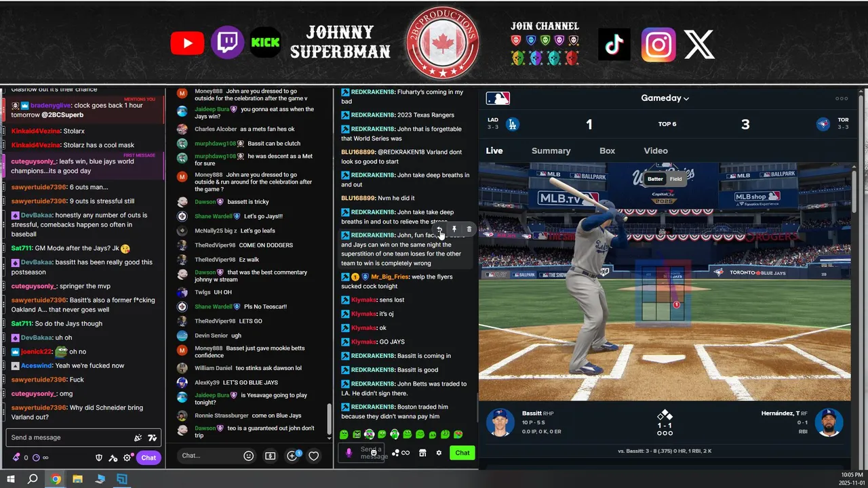Click pin icon on hovered Kick message
Image resolution: width=868 pixels, height=488 pixels.
(x=454, y=230)
